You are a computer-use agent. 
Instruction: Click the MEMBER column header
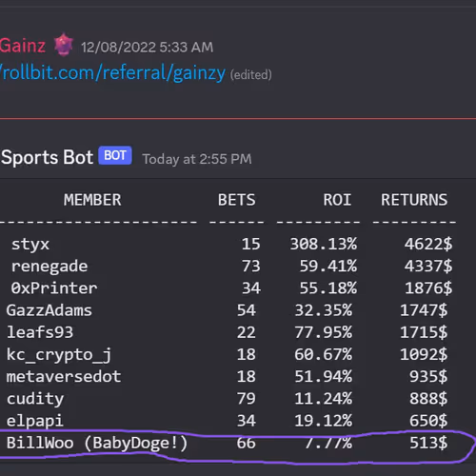point(92,200)
